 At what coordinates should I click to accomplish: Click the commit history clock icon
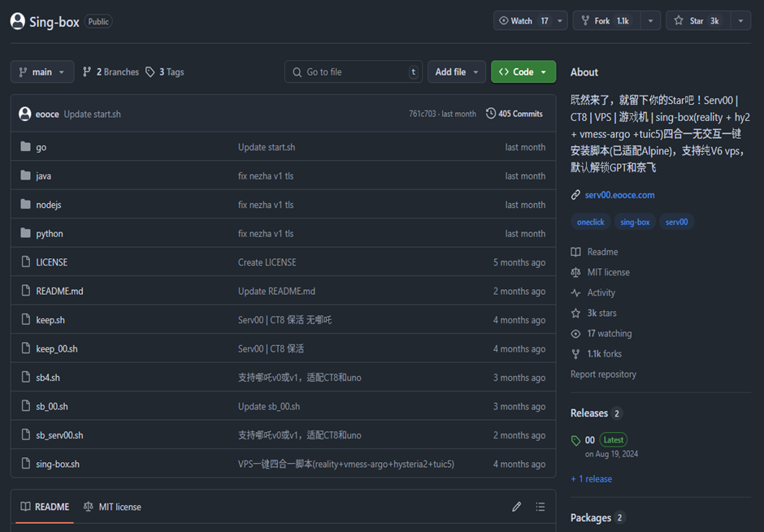[x=491, y=113]
